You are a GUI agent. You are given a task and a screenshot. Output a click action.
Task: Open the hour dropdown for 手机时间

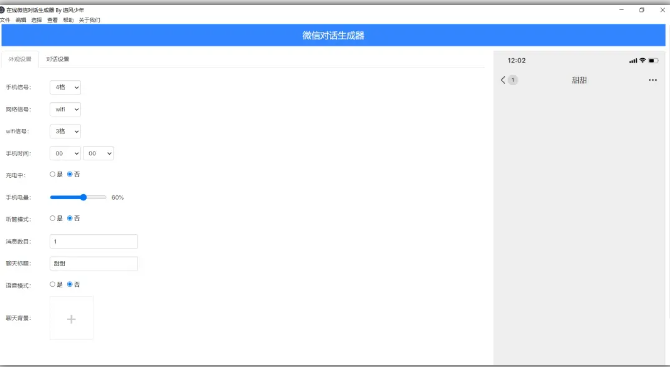[65, 153]
